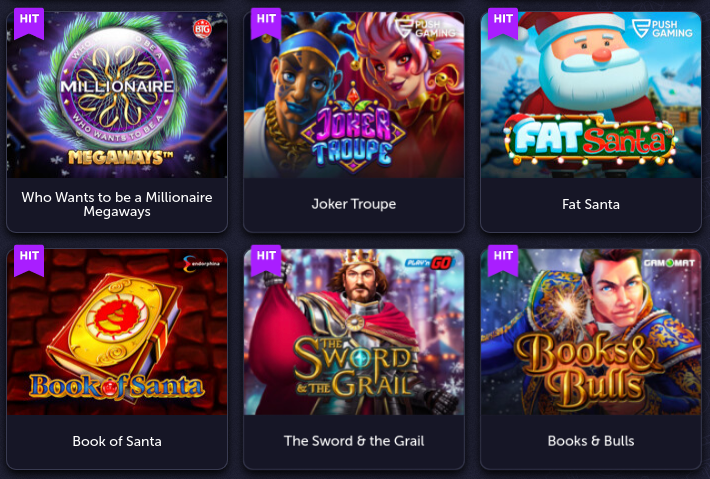The height and width of the screenshot is (479, 710).
Task: Click the Play'n GO logo on Sword card
Action: tap(429, 263)
